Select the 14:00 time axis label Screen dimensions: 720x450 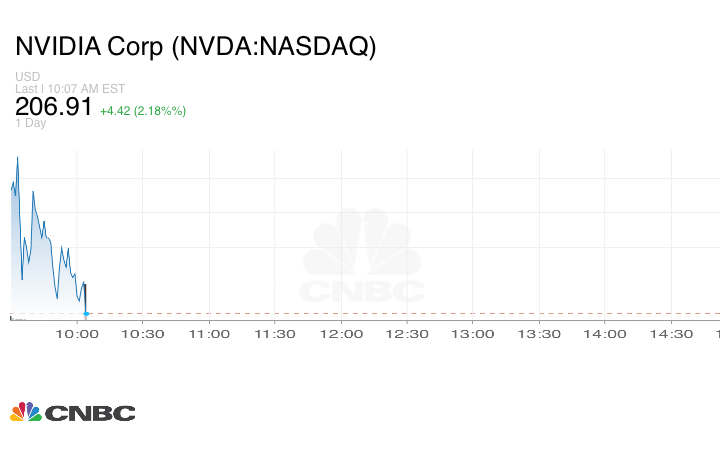[605, 334]
